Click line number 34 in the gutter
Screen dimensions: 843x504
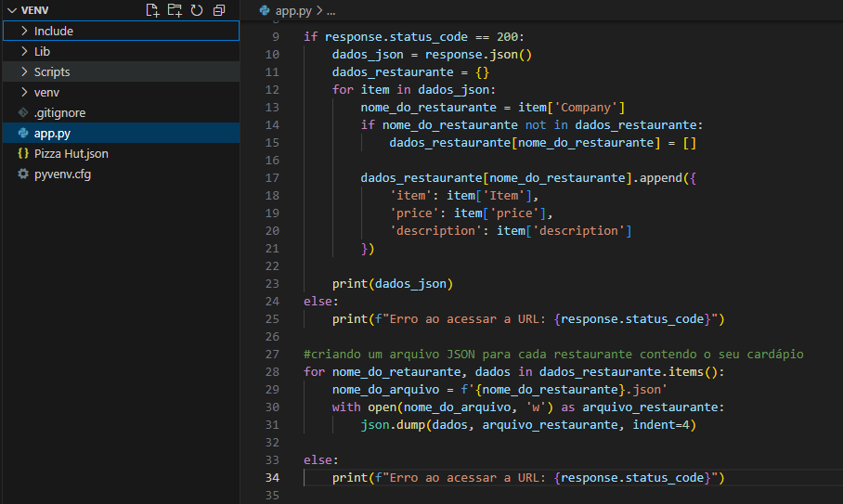273,478
